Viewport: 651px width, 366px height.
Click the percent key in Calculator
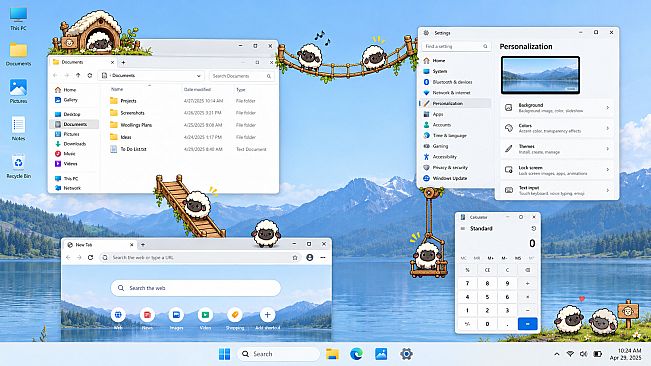point(467,270)
